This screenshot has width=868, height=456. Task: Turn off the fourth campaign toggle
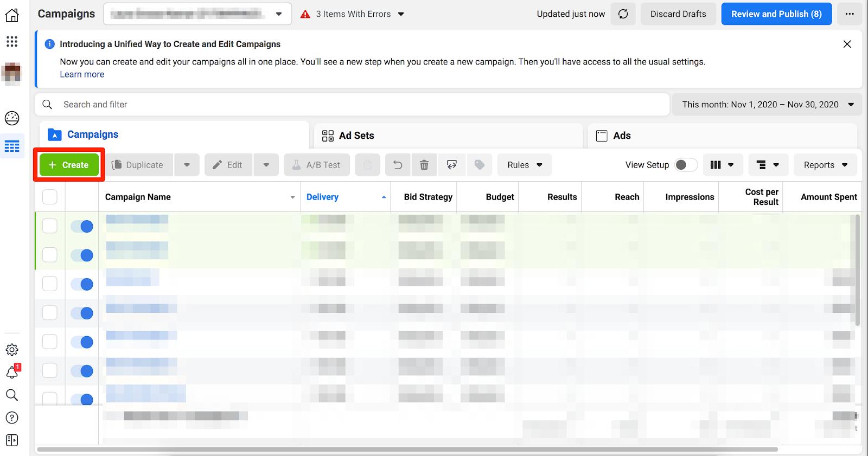click(82, 313)
